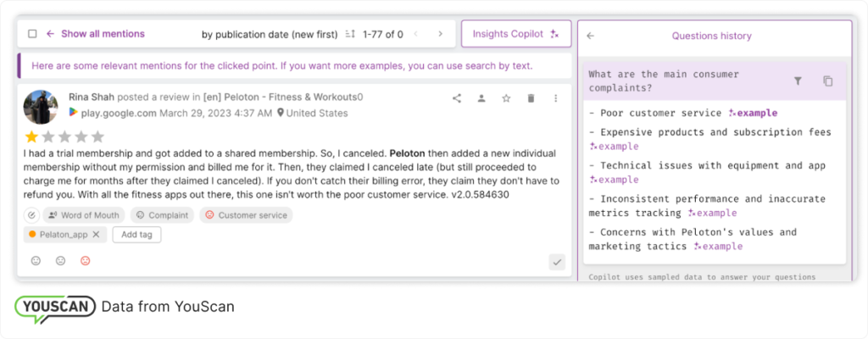Open example for Technical issues with equipment
Screen dimensions: 868x339
pyautogui.click(x=614, y=180)
